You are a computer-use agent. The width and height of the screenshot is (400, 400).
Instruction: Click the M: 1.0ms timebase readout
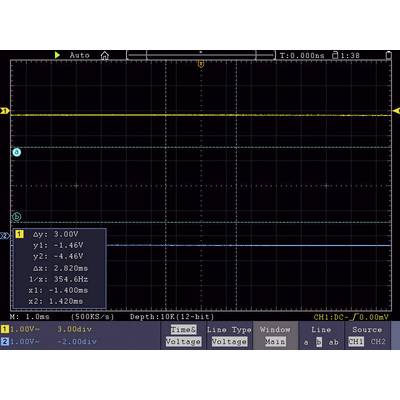coord(30,317)
